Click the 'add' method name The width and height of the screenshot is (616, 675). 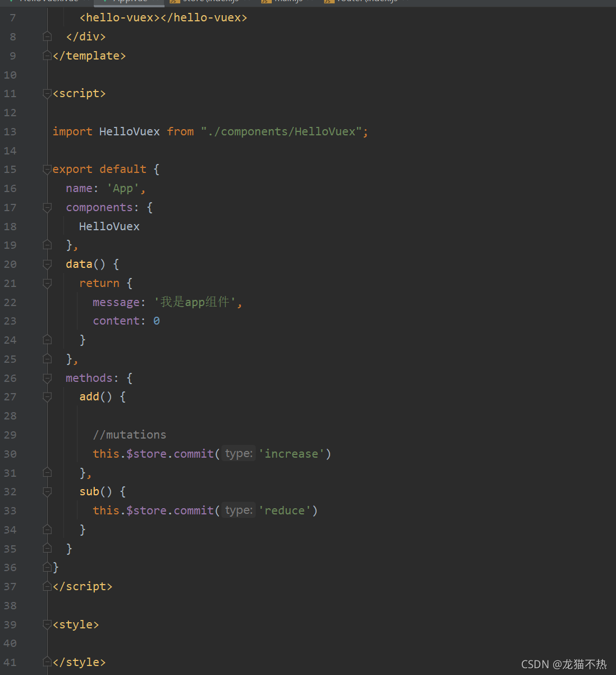click(89, 397)
